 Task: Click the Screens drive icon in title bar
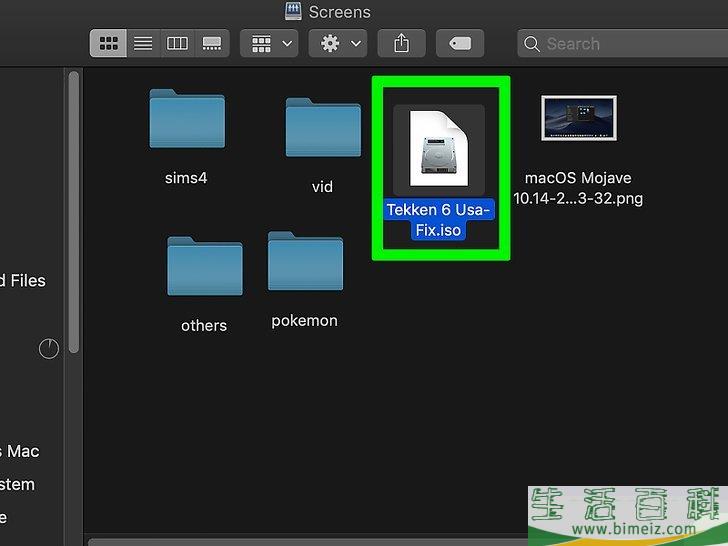point(293,11)
